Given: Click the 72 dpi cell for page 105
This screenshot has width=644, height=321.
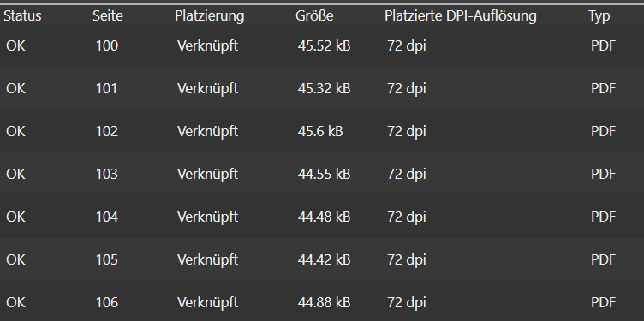Looking at the screenshot, I should (x=407, y=260).
